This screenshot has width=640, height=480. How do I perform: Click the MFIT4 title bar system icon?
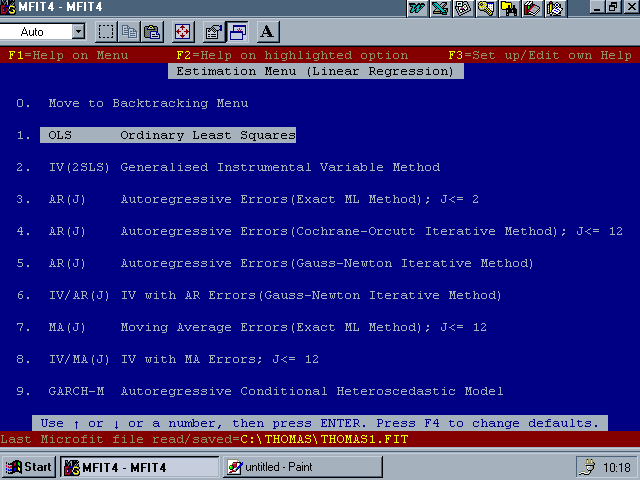pos(7,7)
